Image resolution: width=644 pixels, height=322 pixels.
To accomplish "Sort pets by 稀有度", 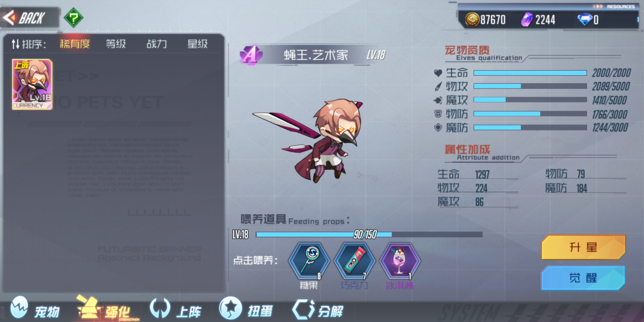I will click(75, 44).
